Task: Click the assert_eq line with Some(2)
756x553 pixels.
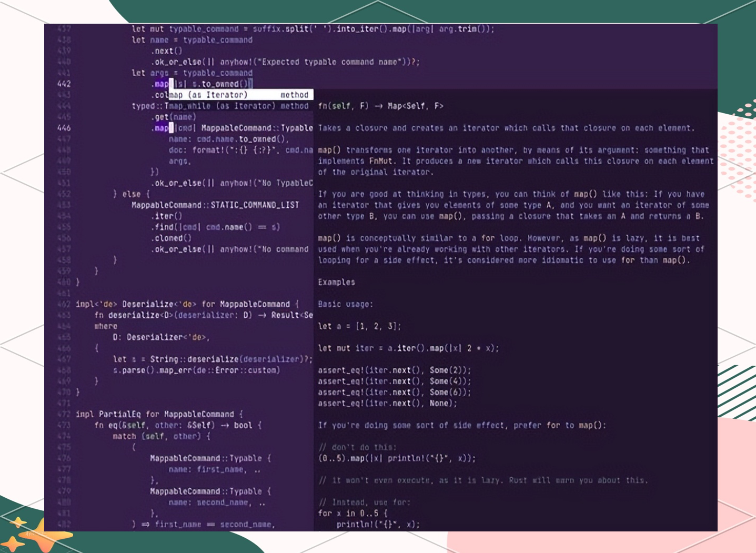Action: [x=395, y=370]
